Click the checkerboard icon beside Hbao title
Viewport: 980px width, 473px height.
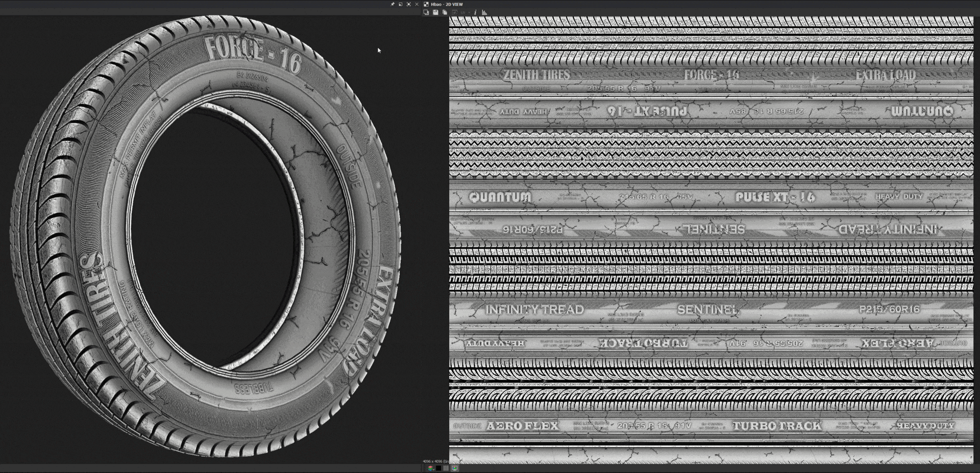426,4
